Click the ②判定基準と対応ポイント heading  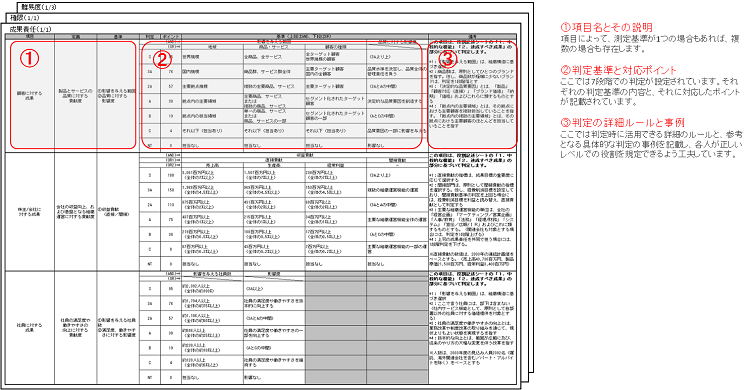coord(618,70)
